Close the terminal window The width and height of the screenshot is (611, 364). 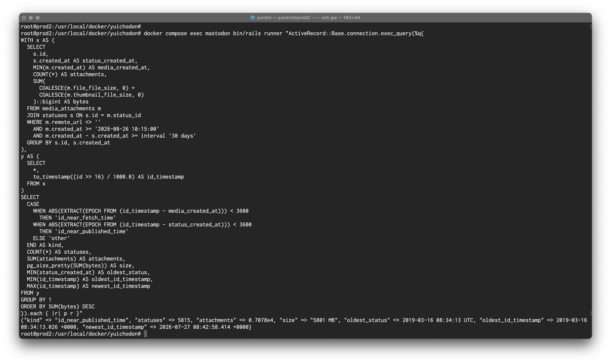(24, 18)
